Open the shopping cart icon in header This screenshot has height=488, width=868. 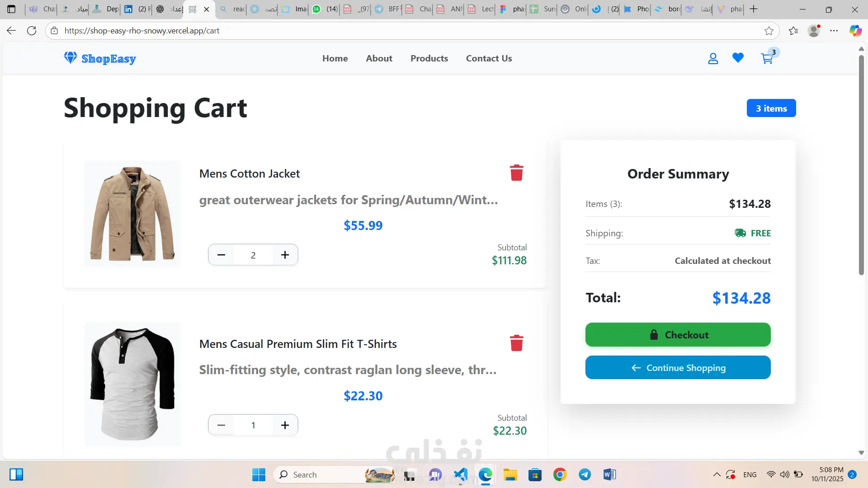(x=767, y=58)
